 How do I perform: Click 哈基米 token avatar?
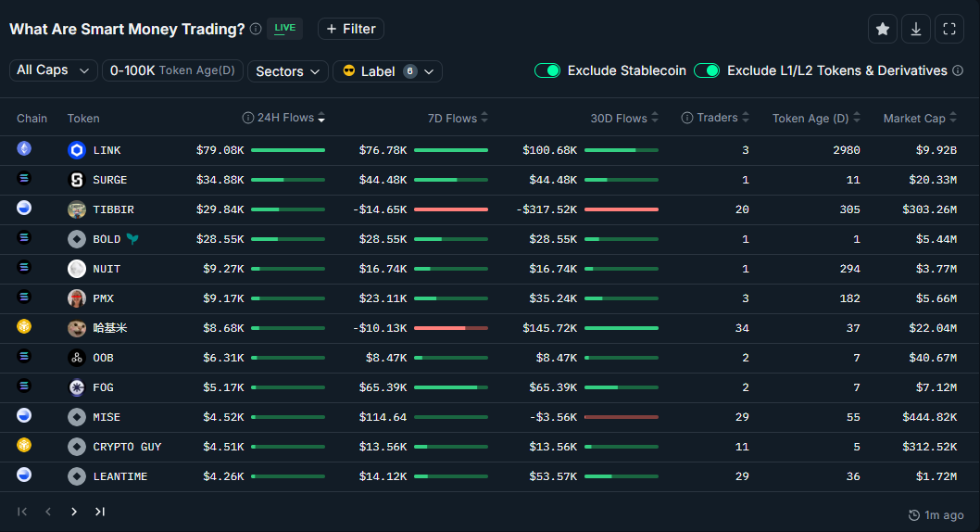point(76,328)
